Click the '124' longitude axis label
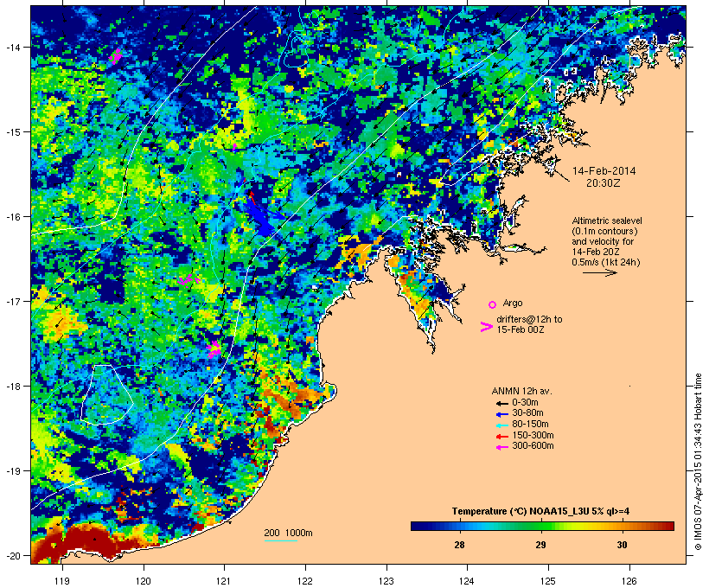The height and width of the screenshot is (588, 709). [x=468, y=581]
